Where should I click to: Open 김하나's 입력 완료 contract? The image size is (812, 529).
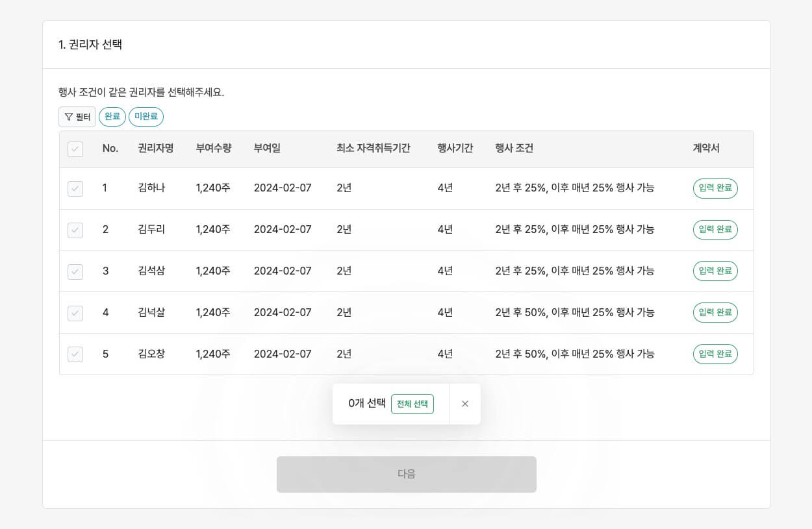coord(715,188)
